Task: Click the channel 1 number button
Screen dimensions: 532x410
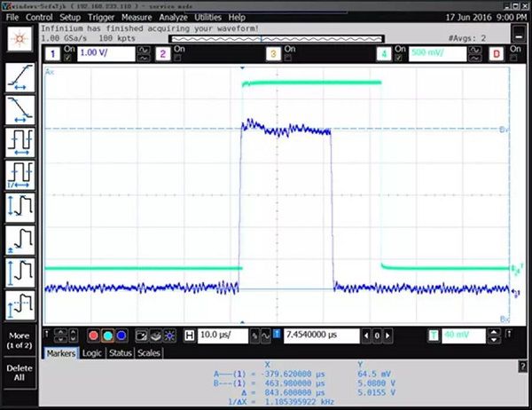Action: tap(51, 53)
